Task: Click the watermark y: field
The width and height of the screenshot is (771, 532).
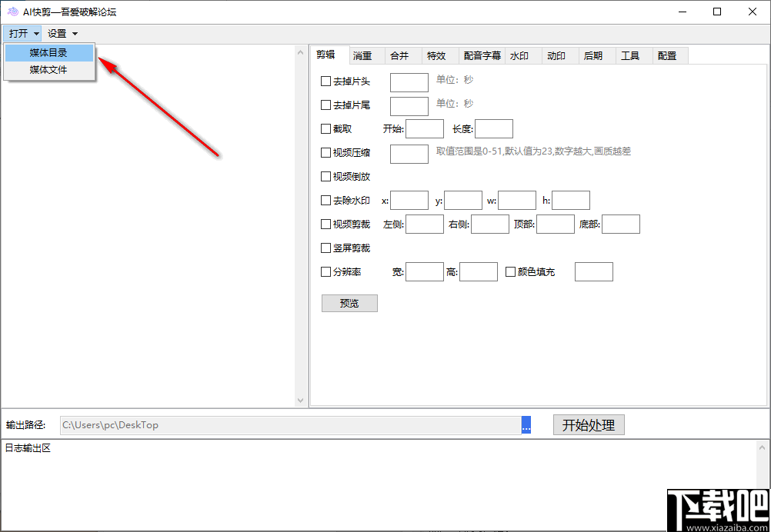Action: (463, 201)
